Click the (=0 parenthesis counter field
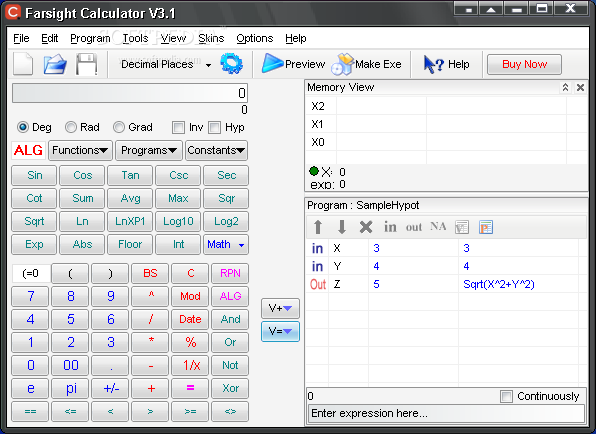This screenshot has width=596, height=434. click(31, 273)
